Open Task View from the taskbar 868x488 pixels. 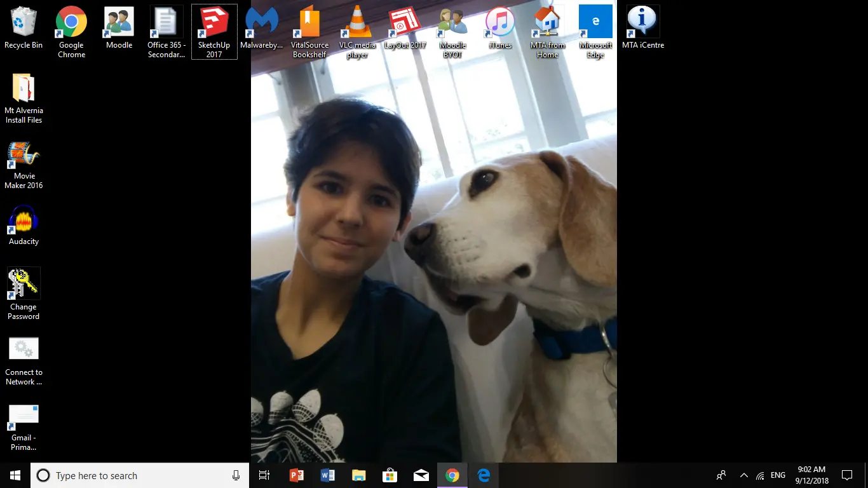264,475
